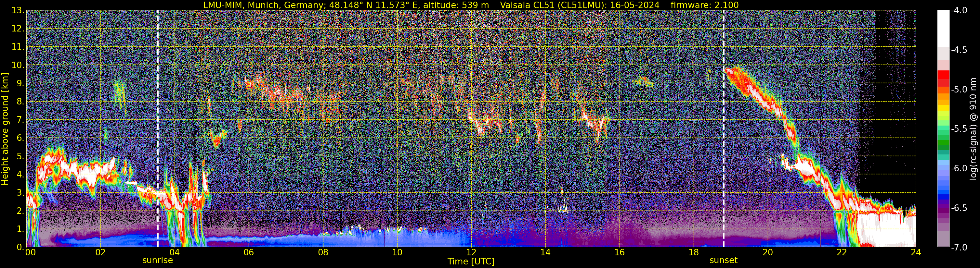Click the '04' tick on the time axis
980x268 pixels.
[x=175, y=252]
